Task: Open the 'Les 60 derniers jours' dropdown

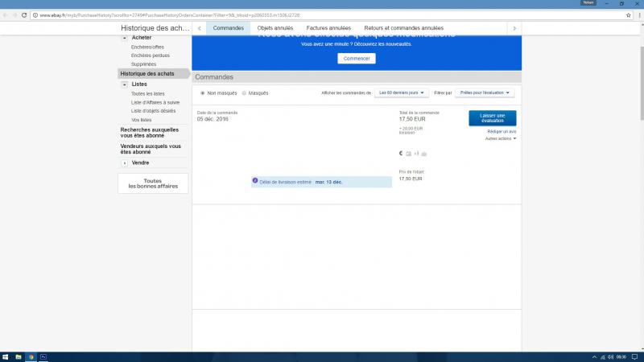Action: [402, 93]
